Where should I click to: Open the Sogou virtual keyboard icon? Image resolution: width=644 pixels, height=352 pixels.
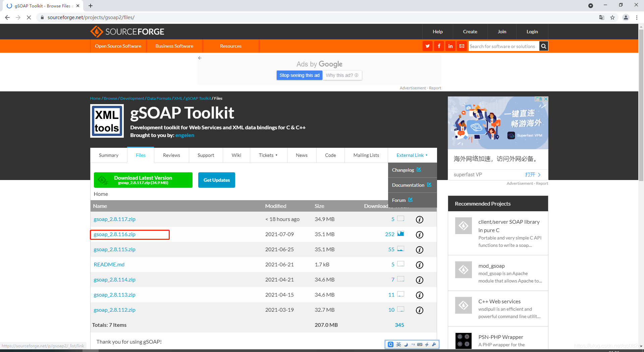coord(420,344)
